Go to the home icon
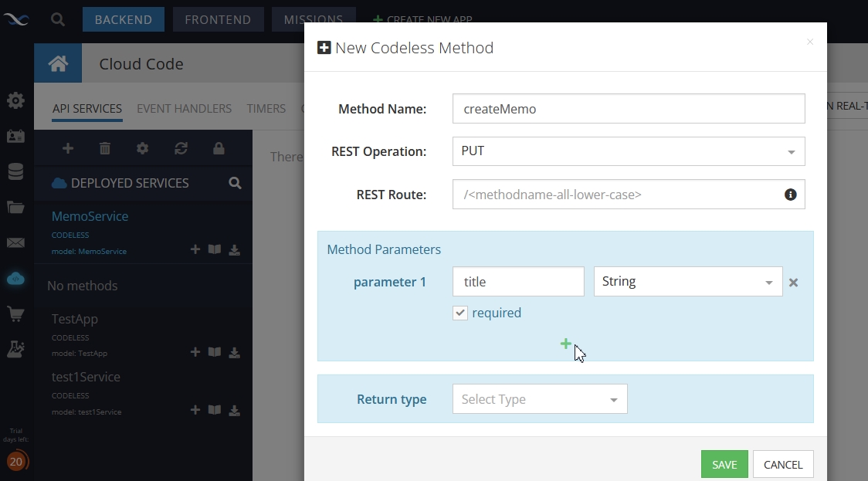 click(58, 63)
